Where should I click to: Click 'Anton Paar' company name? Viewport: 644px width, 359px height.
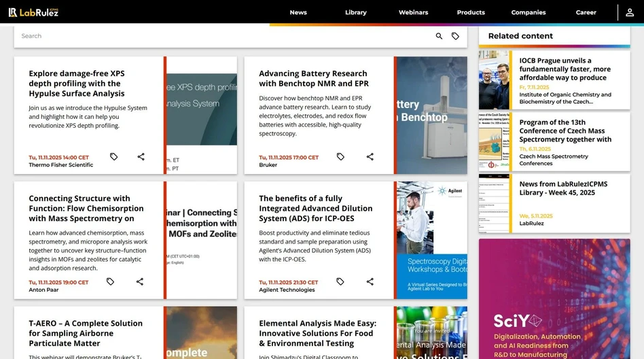click(43, 290)
